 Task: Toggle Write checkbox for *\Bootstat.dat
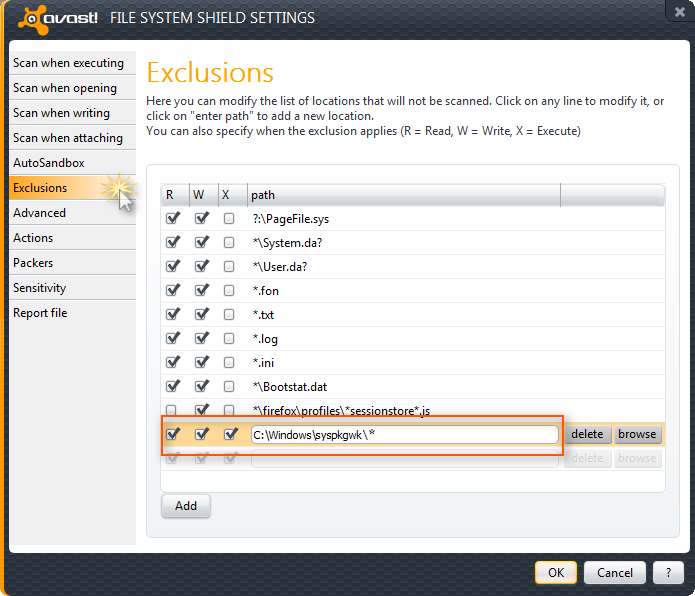tap(201, 386)
